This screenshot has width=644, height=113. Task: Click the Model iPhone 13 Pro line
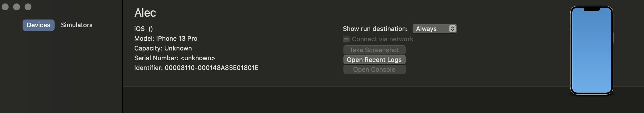[166, 38]
